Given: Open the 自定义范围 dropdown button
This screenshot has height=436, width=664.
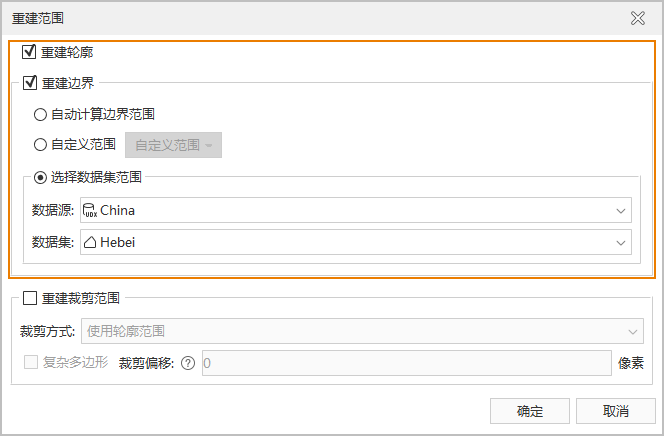Looking at the screenshot, I should 173,145.
